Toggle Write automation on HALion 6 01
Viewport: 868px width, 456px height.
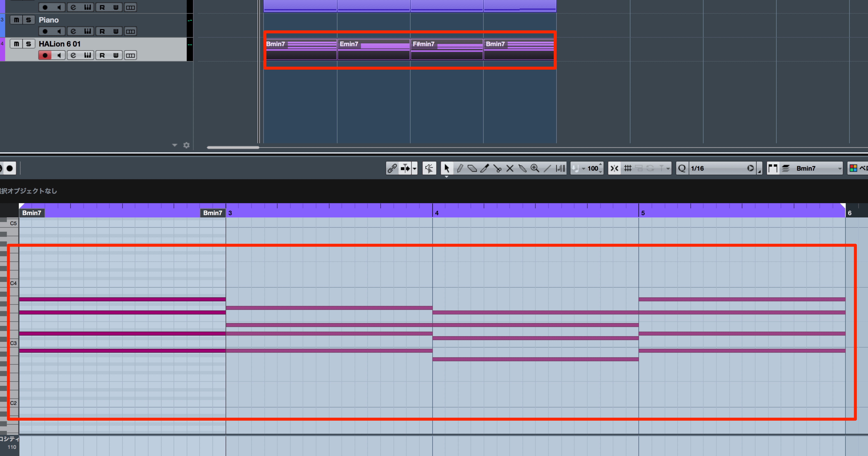[116, 55]
